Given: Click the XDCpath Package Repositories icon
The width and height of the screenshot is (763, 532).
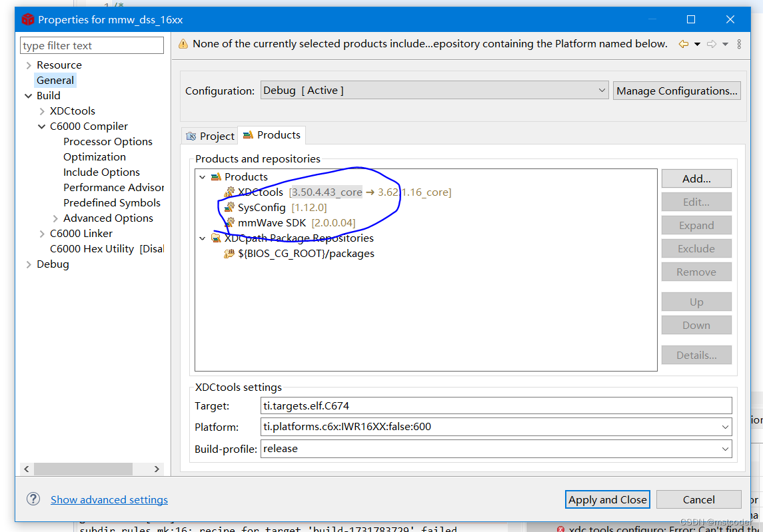Looking at the screenshot, I should point(216,238).
